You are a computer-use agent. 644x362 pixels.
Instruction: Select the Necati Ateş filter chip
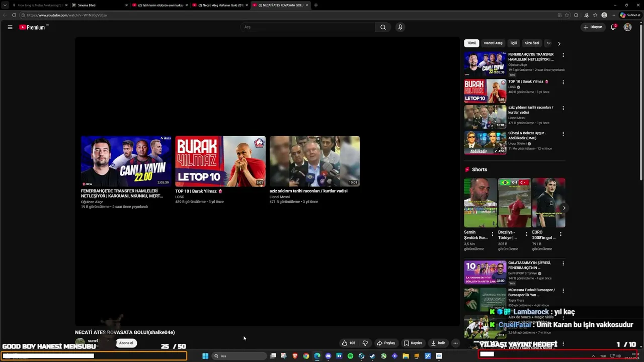(x=493, y=43)
